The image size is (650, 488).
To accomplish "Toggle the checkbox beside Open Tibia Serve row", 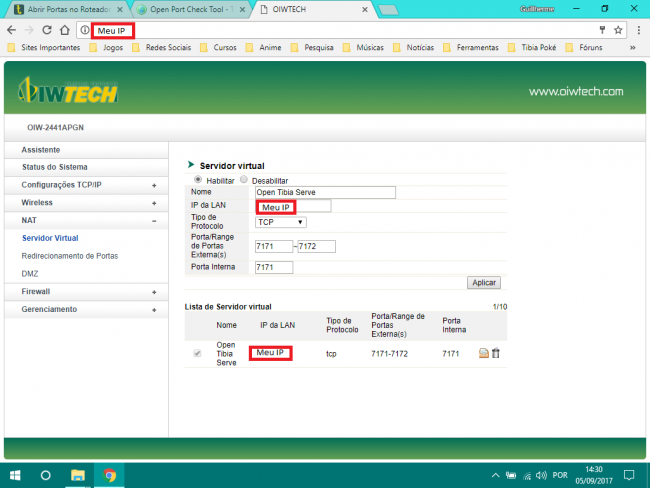I will 197,354.
